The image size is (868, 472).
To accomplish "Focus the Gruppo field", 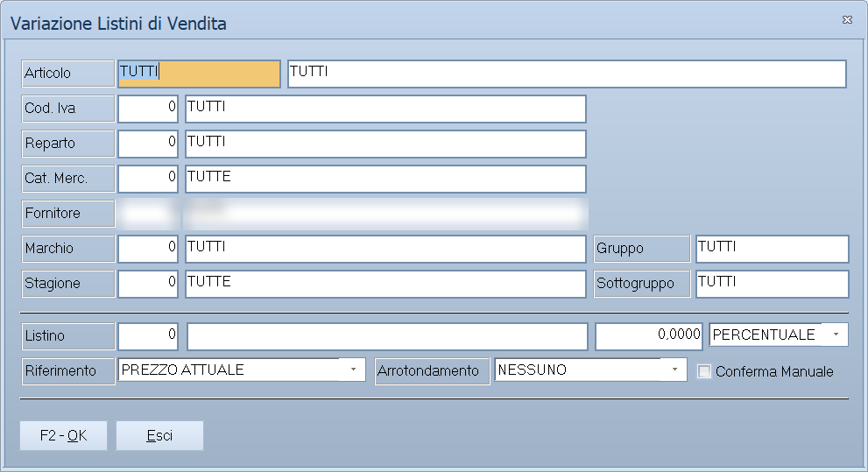I will [x=772, y=249].
